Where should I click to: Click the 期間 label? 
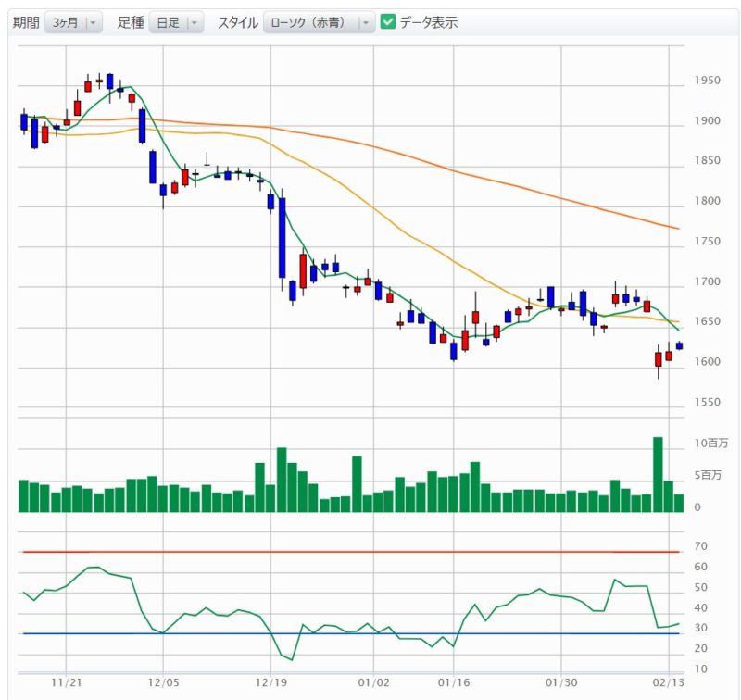(26, 22)
